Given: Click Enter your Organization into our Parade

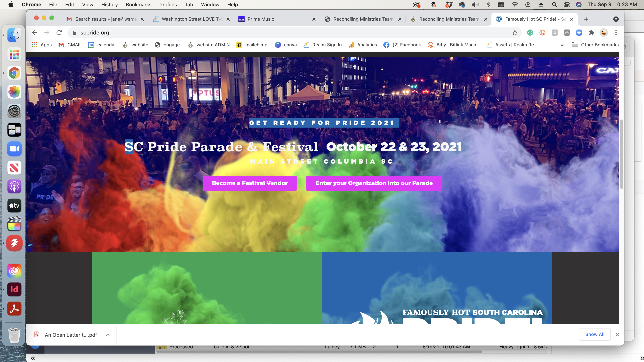Looking at the screenshot, I should tap(374, 183).
